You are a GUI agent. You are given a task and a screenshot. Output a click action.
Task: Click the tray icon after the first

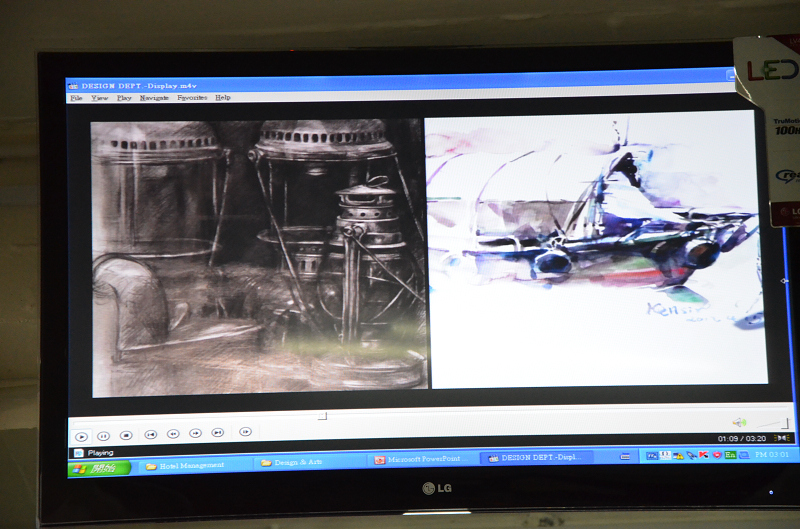click(x=665, y=455)
